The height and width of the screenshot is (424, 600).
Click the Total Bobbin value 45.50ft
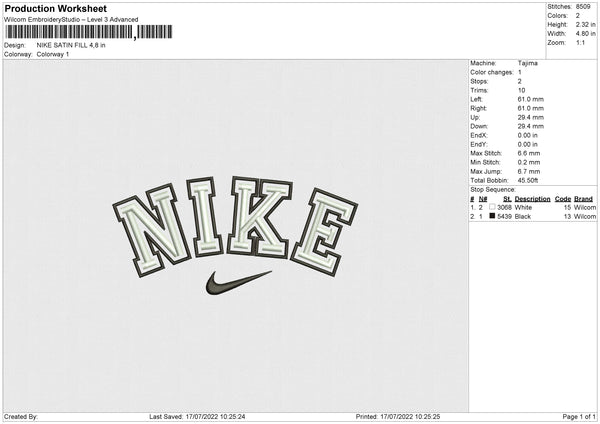528,180
